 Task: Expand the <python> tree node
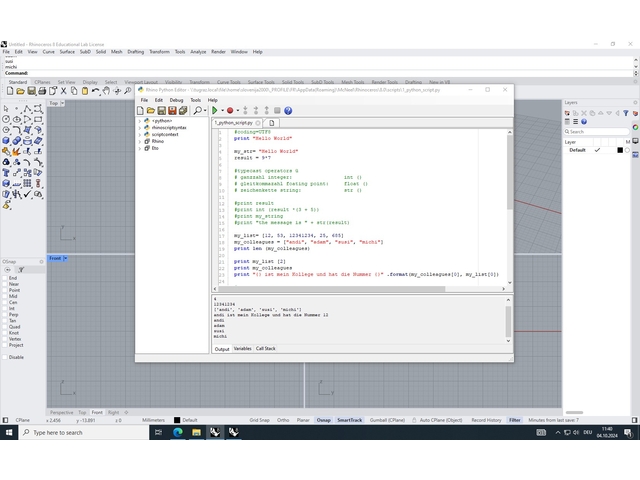point(140,121)
